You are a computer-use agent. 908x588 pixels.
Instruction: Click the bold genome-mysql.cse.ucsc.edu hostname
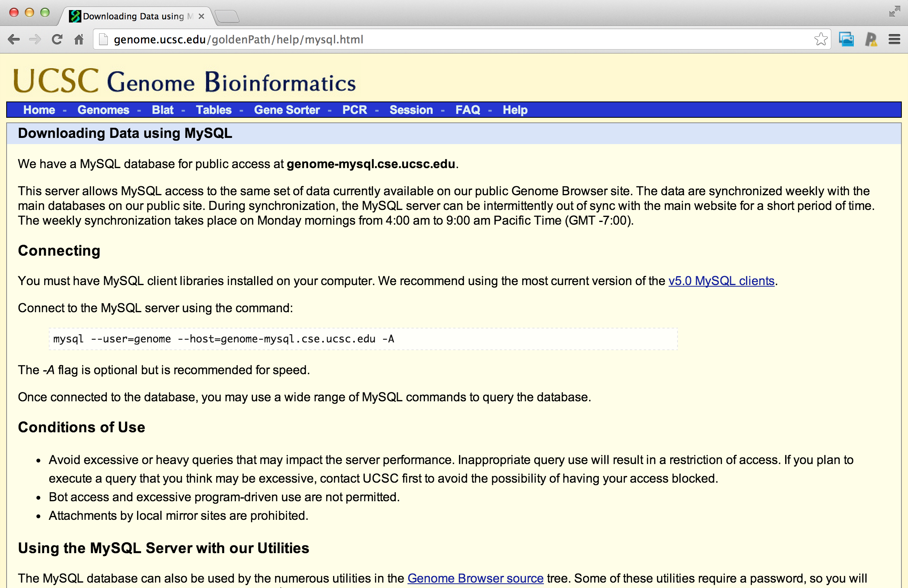371,164
